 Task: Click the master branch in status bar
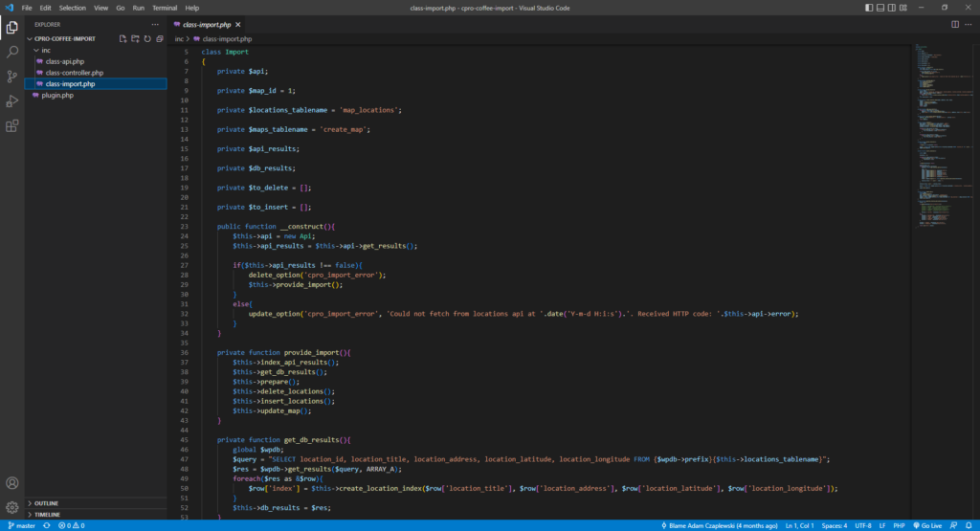pos(21,526)
